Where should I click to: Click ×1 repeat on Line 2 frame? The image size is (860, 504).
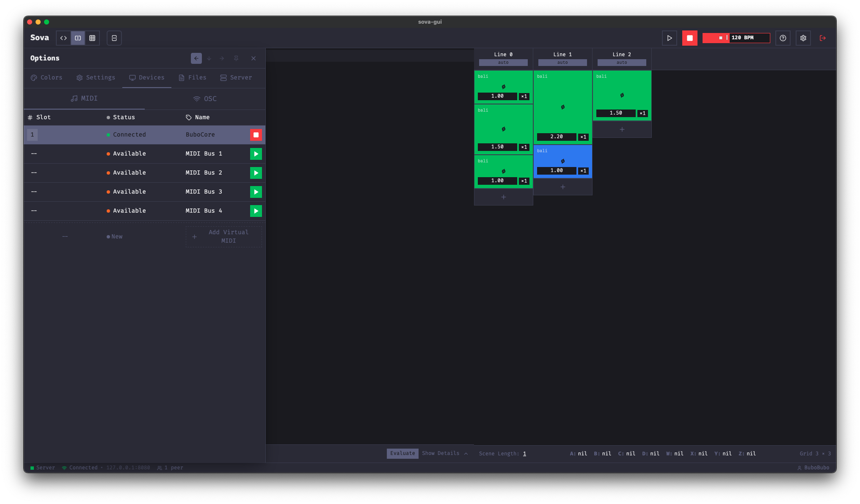tap(642, 113)
